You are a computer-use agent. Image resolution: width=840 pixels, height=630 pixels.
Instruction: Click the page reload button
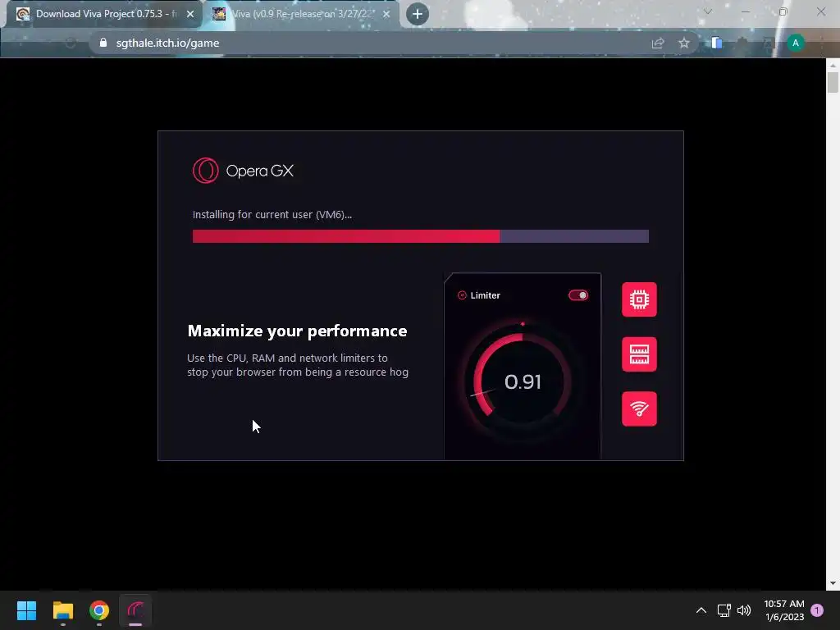71,43
